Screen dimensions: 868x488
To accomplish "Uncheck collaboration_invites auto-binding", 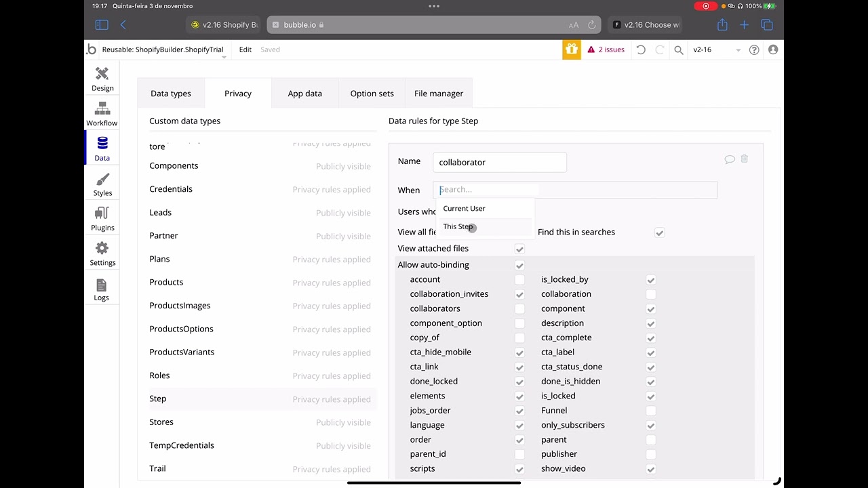I will [519, 294].
